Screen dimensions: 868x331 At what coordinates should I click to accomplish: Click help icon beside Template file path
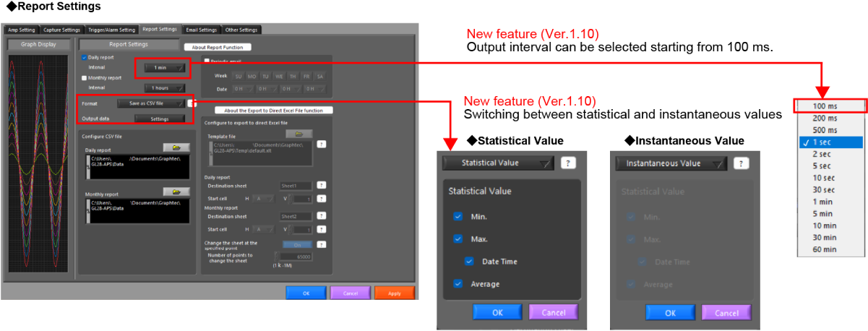point(321,144)
